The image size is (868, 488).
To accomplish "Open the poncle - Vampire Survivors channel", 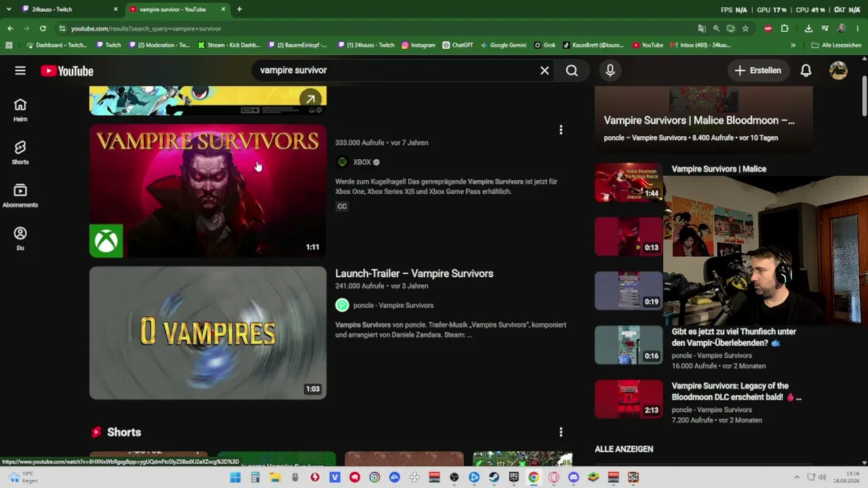I will click(x=393, y=306).
